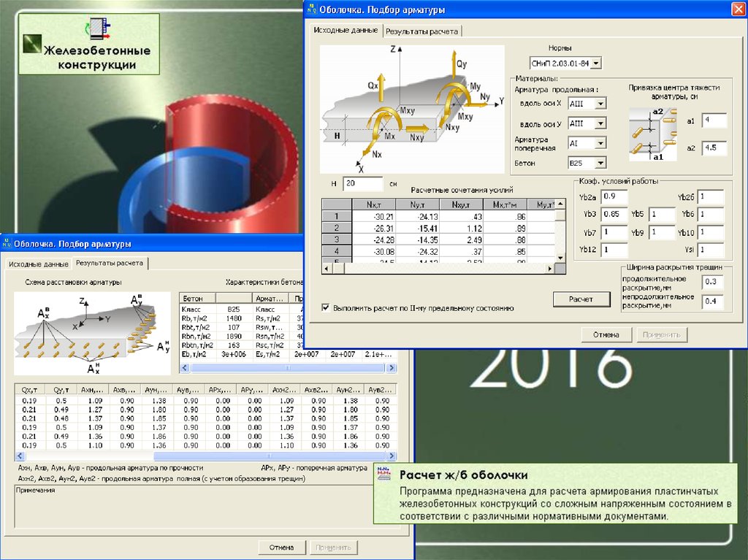Open the Нормы СНиП 2.03.01-84 dropdown
Image resolution: width=748 pixels, height=560 pixels.
pos(596,64)
